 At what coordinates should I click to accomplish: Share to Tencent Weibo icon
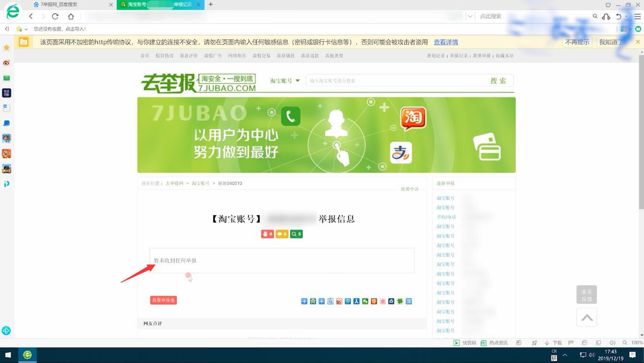click(x=348, y=301)
